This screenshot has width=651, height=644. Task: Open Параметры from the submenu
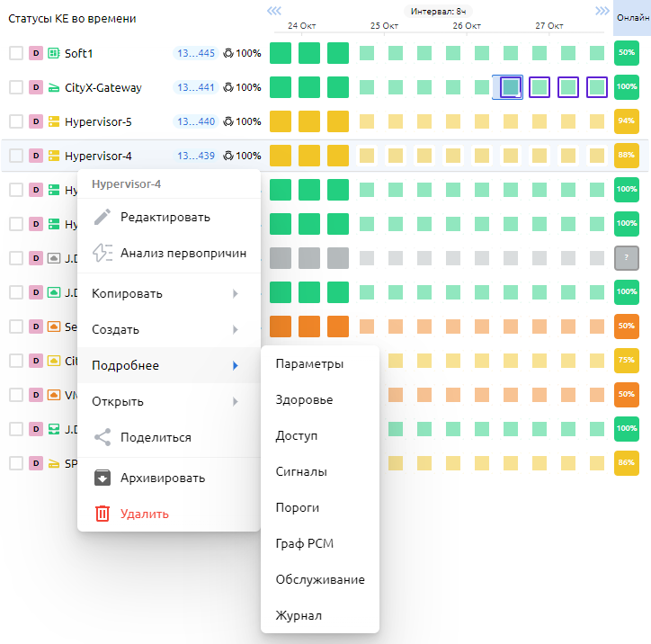point(309,363)
